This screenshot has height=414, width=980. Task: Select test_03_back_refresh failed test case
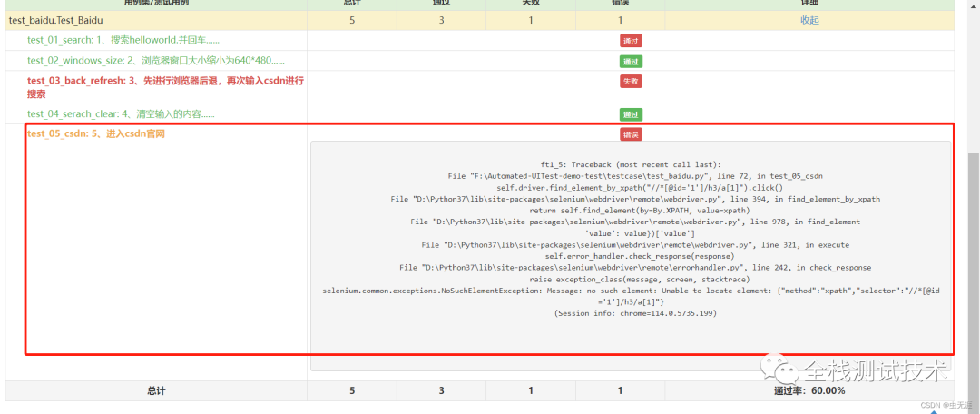point(166,87)
